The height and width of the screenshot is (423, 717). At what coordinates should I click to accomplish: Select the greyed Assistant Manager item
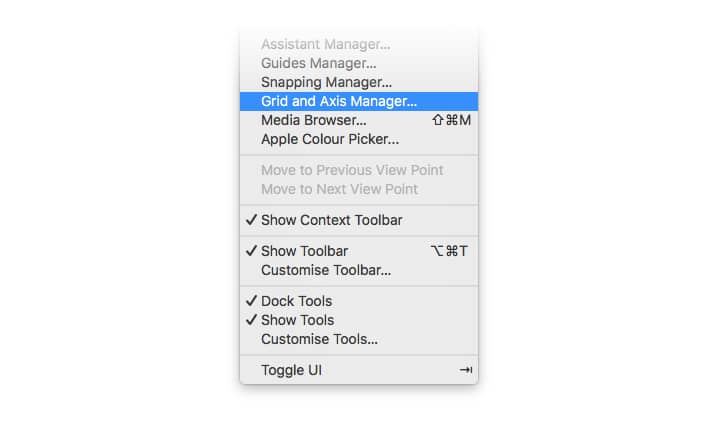point(359,44)
